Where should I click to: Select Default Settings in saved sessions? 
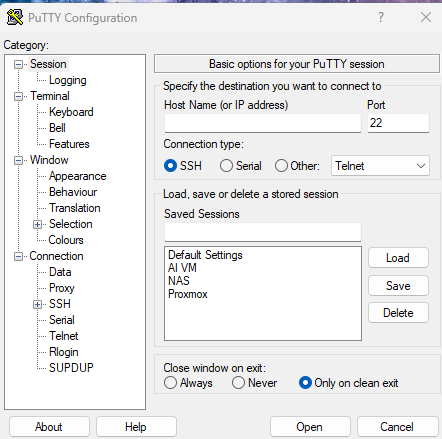click(205, 255)
